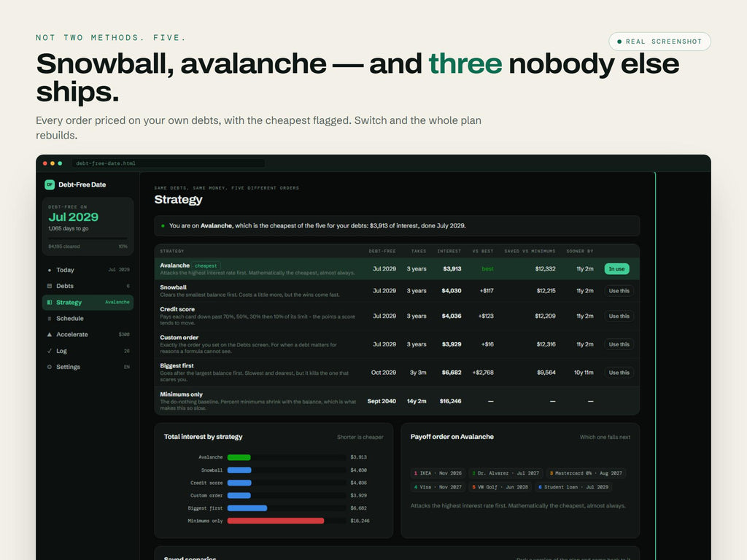The height and width of the screenshot is (560, 747).
Task: Click Use this for Snowball strategy
Action: pyautogui.click(x=619, y=291)
